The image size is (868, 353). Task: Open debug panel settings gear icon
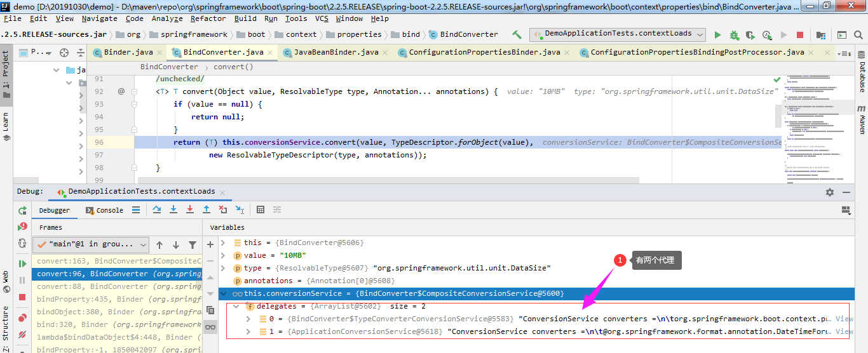830,192
